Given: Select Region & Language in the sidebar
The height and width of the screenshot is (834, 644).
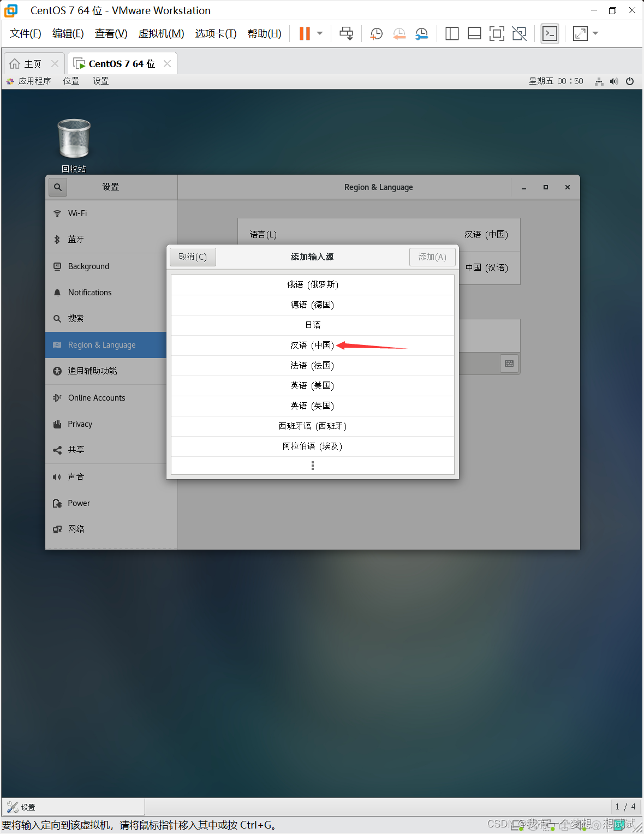Looking at the screenshot, I should pos(106,345).
